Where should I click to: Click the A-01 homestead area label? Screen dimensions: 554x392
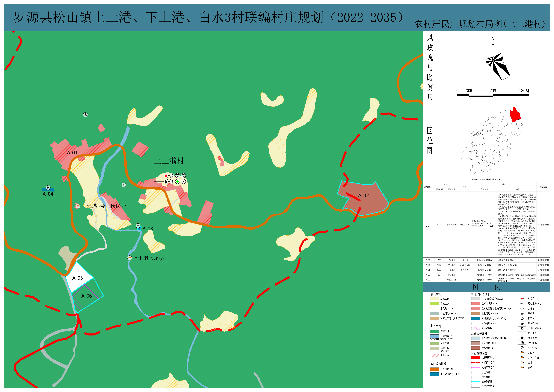[72, 153]
